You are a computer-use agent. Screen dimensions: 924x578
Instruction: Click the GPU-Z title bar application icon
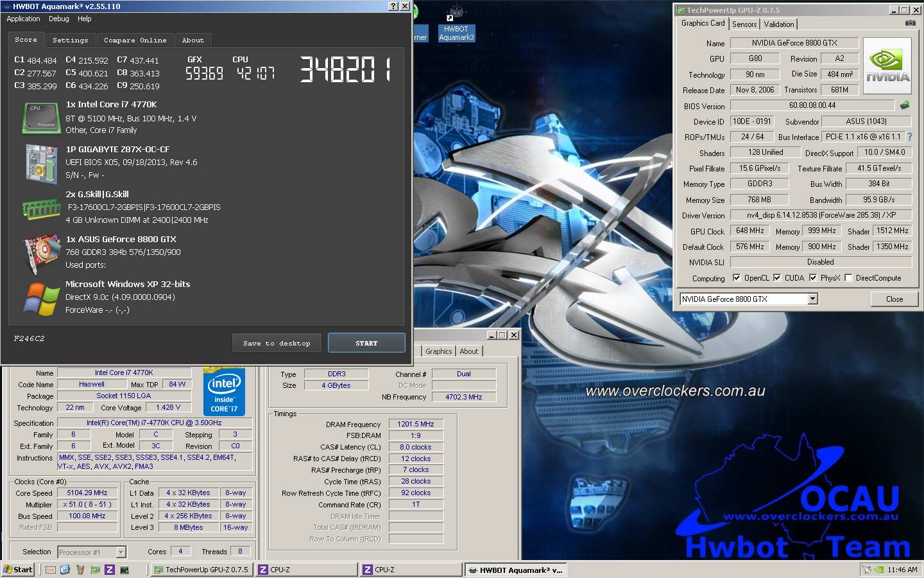[680, 10]
